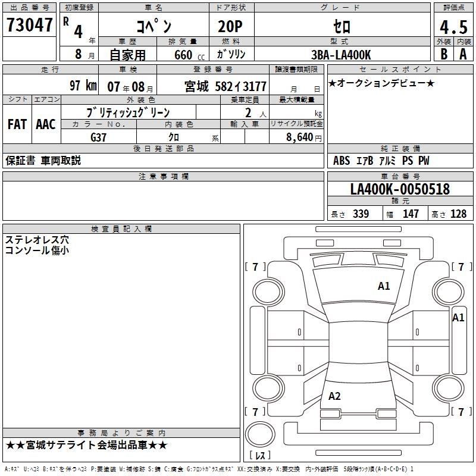Select the shift type FAT

(17, 124)
